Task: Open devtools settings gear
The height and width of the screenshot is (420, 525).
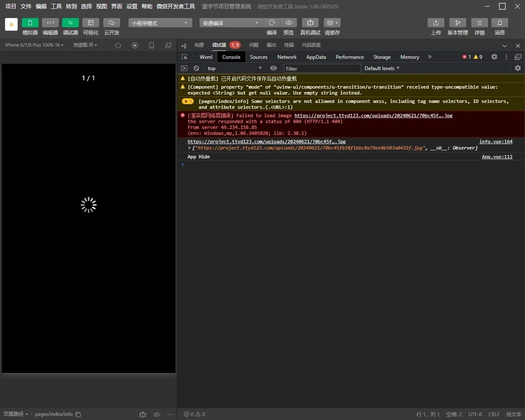Action: [x=494, y=57]
